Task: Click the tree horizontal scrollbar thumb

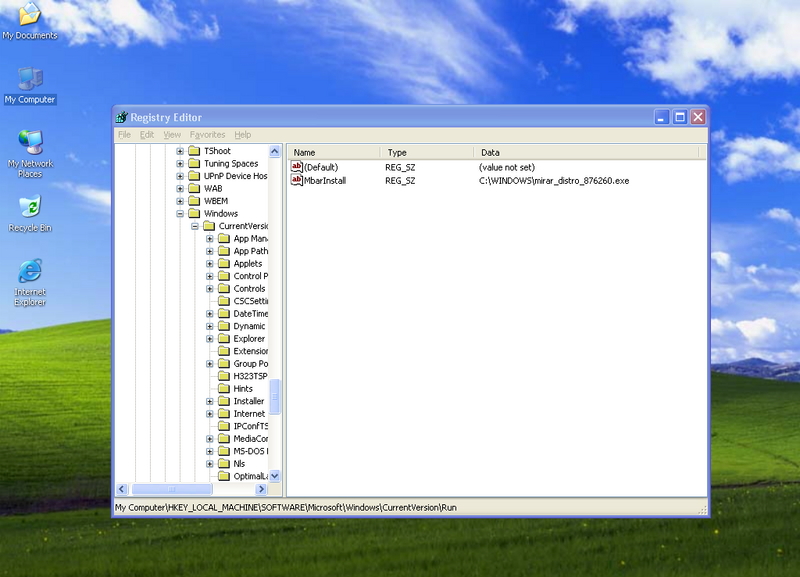Action: (x=172, y=489)
